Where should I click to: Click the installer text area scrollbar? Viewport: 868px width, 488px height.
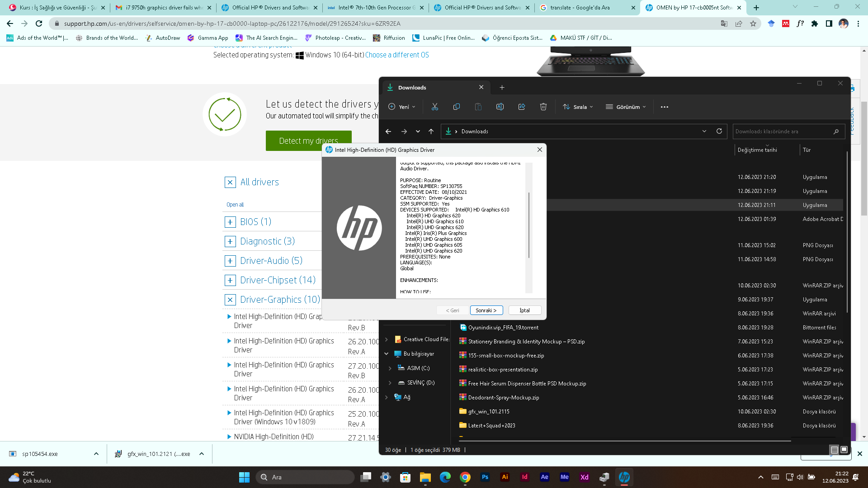click(x=528, y=226)
